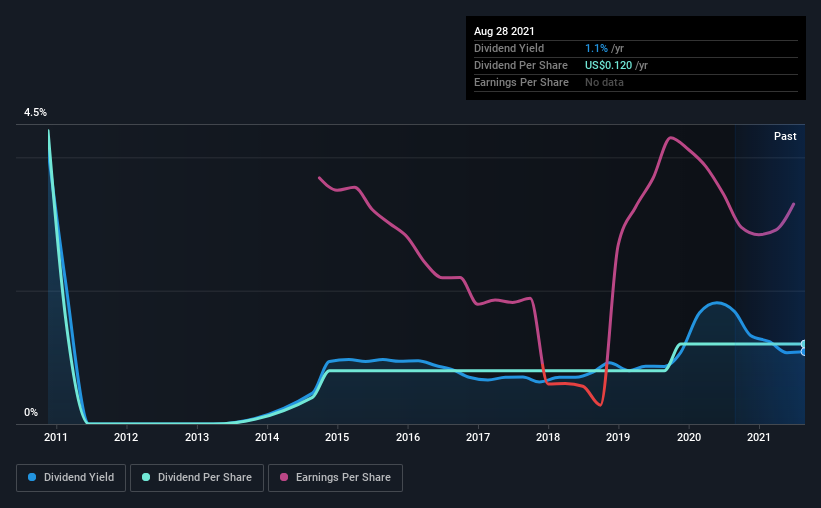821x508 pixels.
Task: Click the Earnings Per Share No data row
Action: pos(636,83)
